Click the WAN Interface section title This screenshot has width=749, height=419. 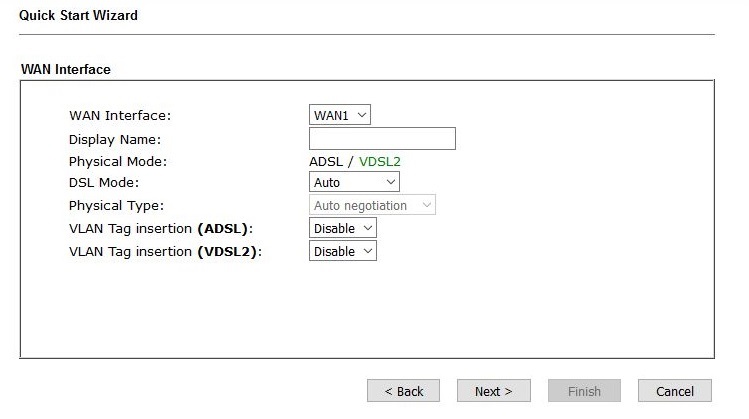click(66, 69)
